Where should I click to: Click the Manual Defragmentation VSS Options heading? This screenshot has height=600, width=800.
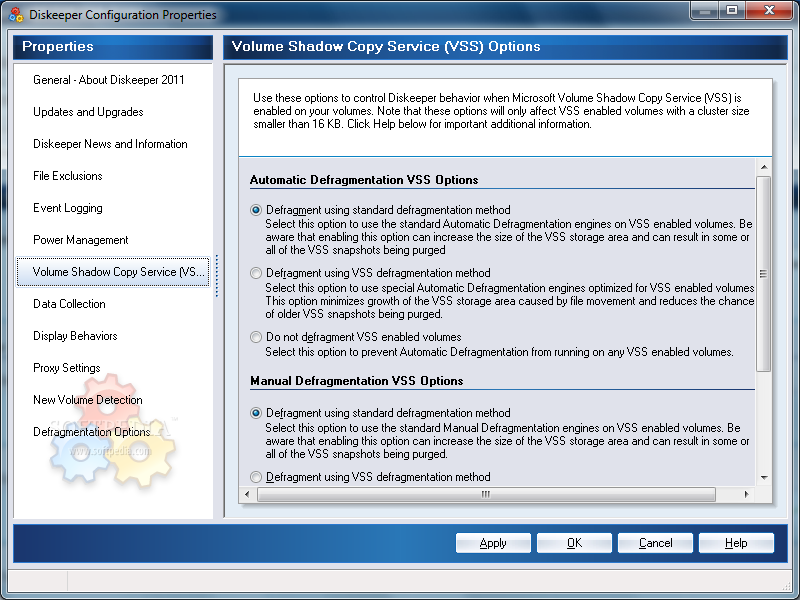tap(357, 381)
